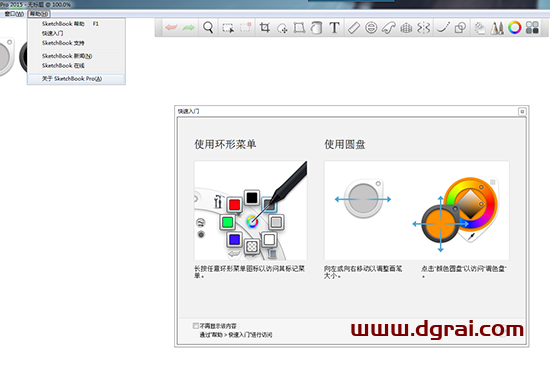
Task: Pick the Distort transform tool
Action: pyautogui.click(x=299, y=28)
